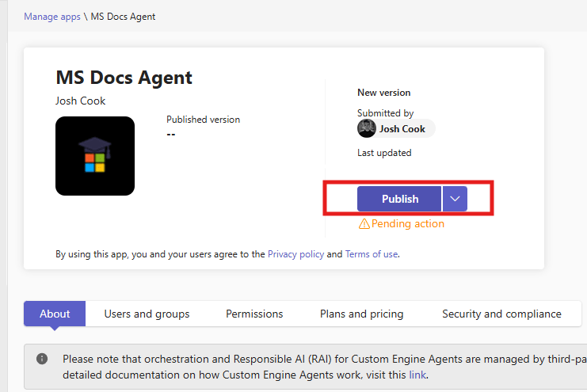The width and height of the screenshot is (587, 392).
Task: Click the Published version label
Action: pos(203,120)
